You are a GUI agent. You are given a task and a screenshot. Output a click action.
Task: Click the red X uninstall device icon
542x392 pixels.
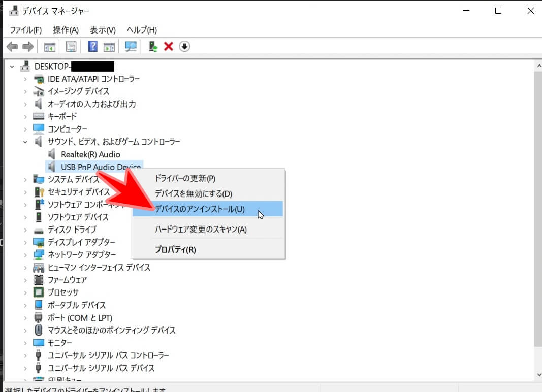pos(168,46)
